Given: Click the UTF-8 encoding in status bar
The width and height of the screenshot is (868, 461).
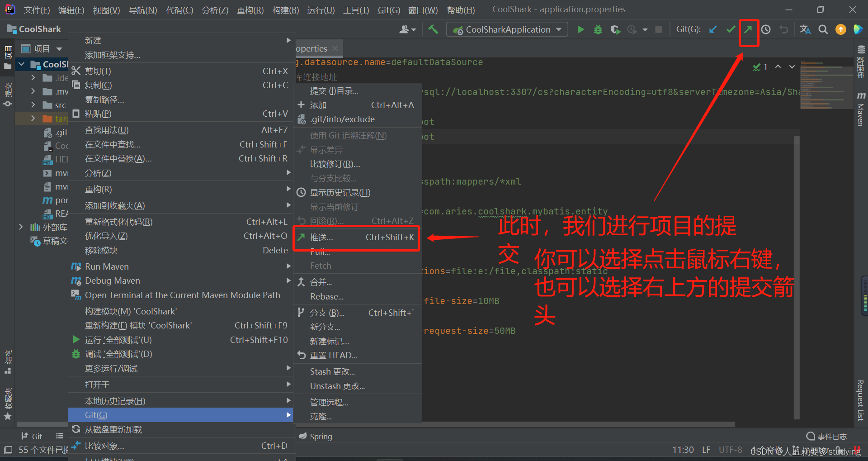Looking at the screenshot, I should [731, 450].
